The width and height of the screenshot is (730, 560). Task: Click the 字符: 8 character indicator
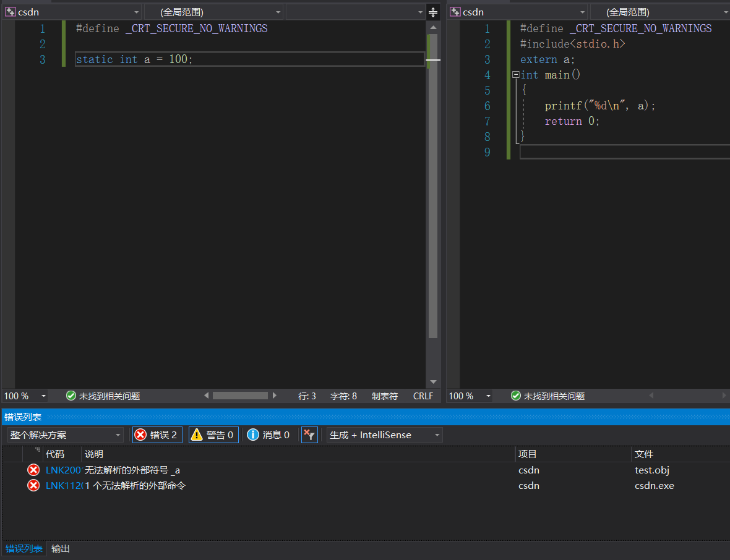[343, 396]
